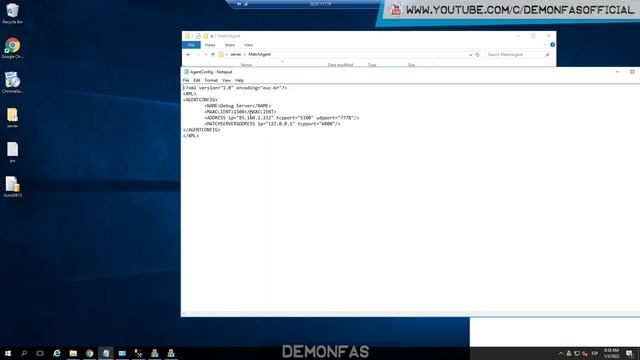Open Task View from taskbar
This screenshot has height=360, width=640.
pyautogui.click(x=40, y=353)
